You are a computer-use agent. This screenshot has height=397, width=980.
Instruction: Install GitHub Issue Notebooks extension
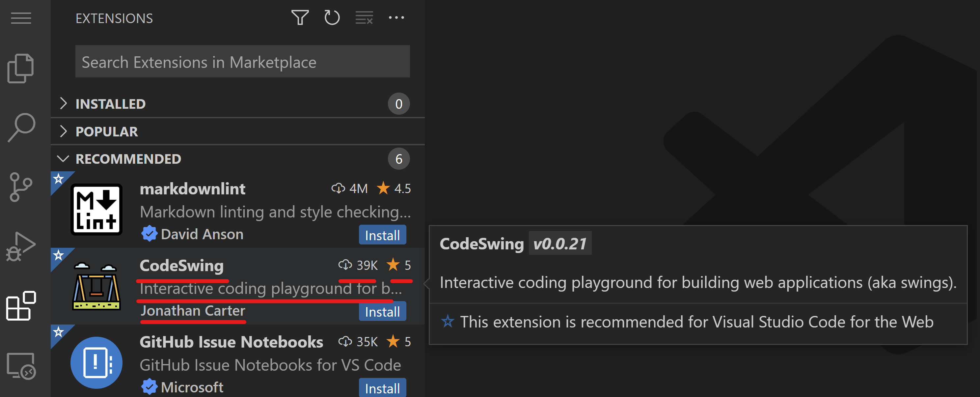pos(382,388)
